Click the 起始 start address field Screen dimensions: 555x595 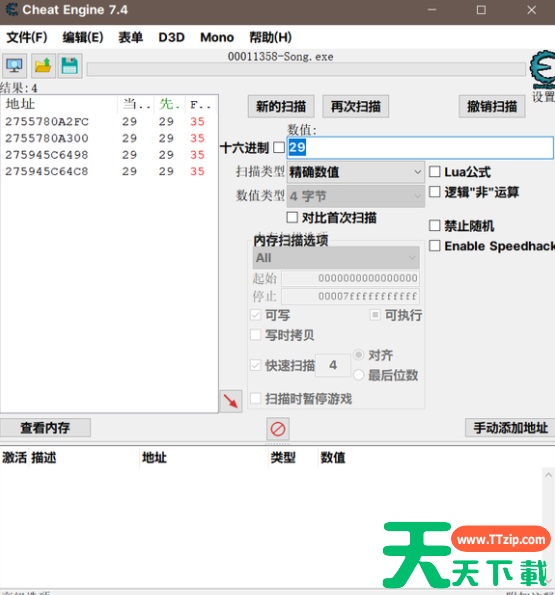coord(351,278)
